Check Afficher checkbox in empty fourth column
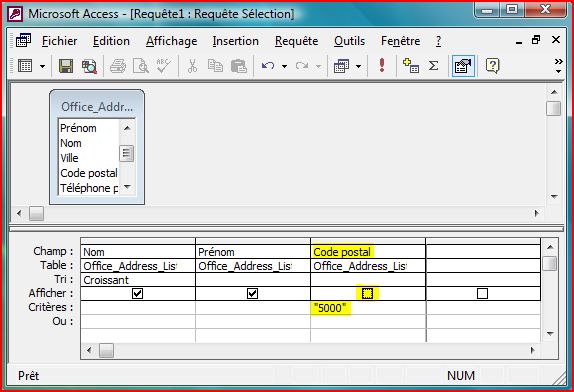This screenshot has width=574, height=392. [x=482, y=294]
